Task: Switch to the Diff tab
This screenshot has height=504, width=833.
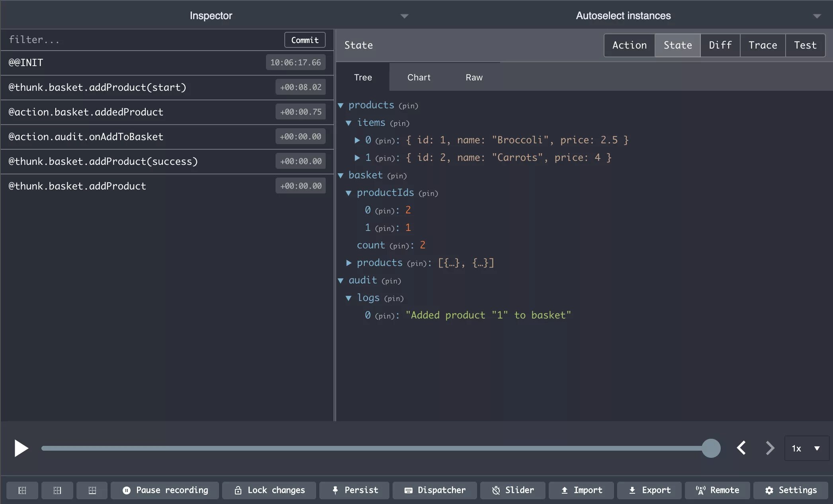Action: pyautogui.click(x=720, y=45)
